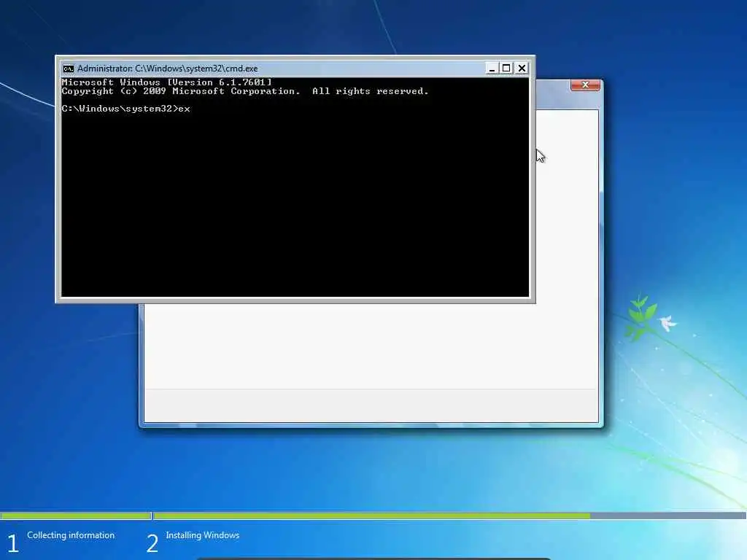Click the Installing Windows progress bar
747x560 pixels.
click(x=449, y=516)
